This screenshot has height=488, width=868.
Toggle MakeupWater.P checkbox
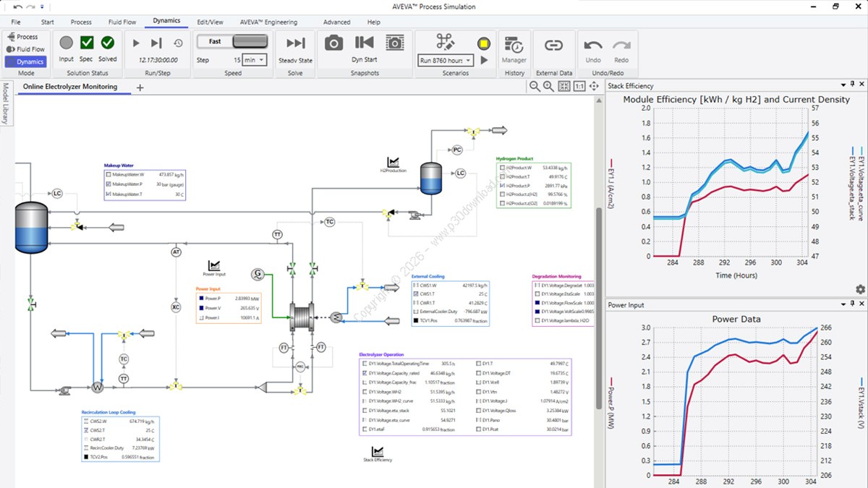coord(109,184)
